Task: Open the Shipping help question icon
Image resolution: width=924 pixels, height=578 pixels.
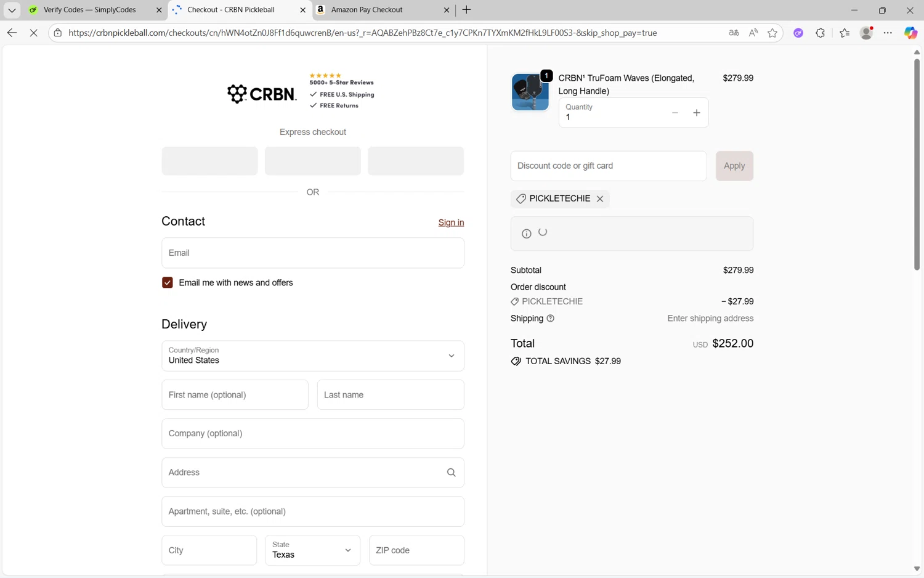Action: (551, 319)
